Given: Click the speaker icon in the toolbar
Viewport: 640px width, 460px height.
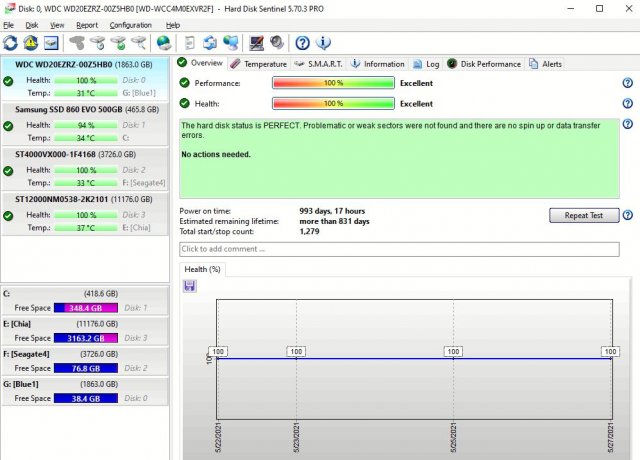Looking at the screenshot, I should click(277, 43).
